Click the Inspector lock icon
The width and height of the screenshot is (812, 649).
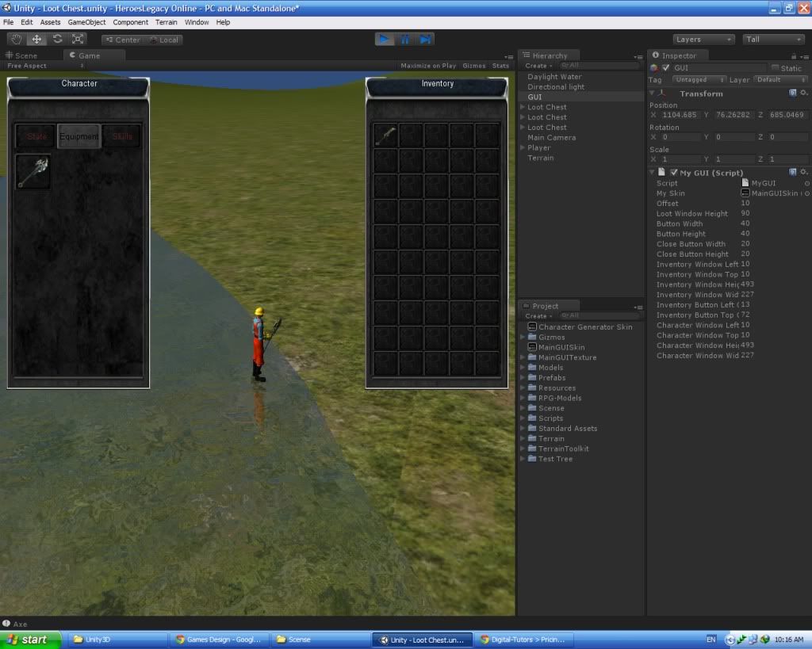793,56
